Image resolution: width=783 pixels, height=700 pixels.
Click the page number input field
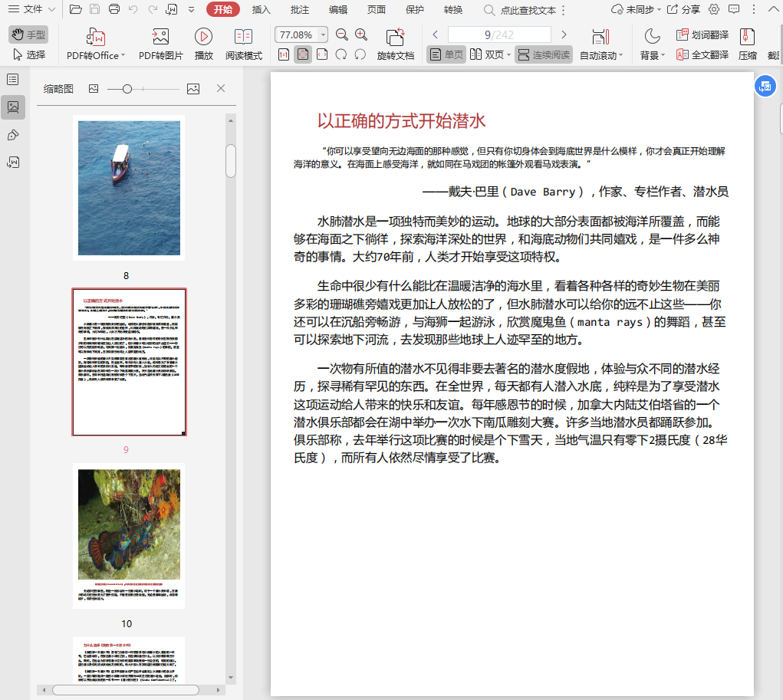(498, 35)
